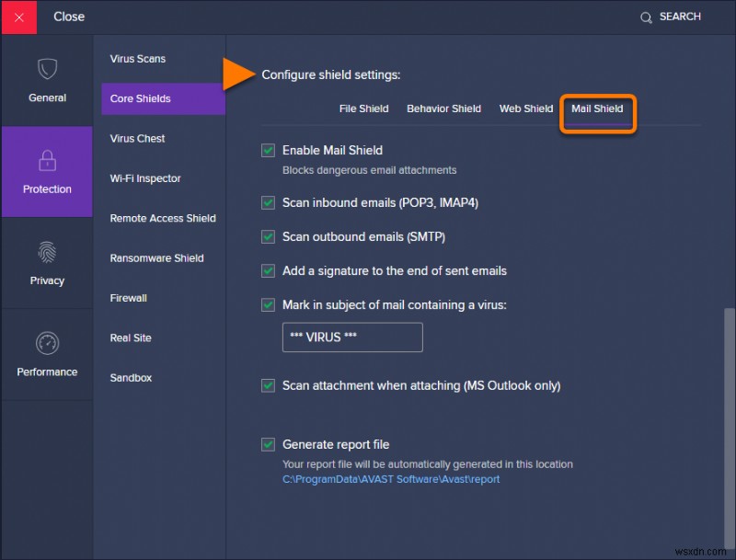Screen dimensions: 736x560
Task: Open the Virus Scans section
Action: (138, 58)
